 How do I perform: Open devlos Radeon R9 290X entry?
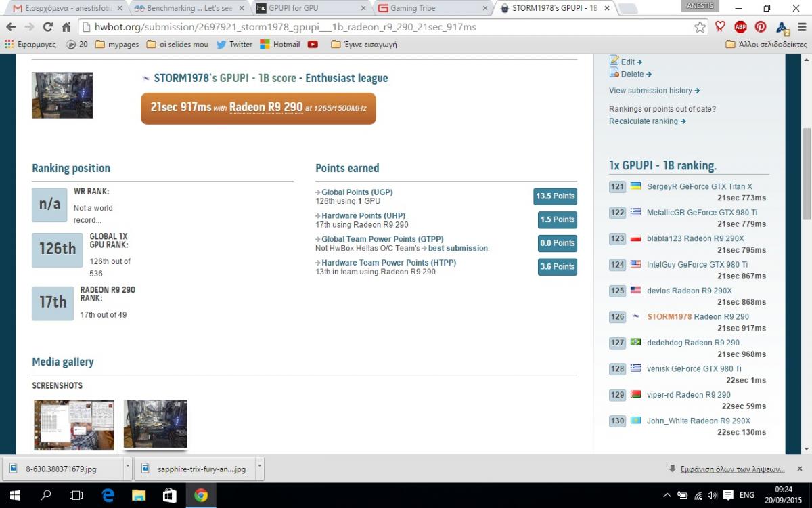(x=690, y=291)
